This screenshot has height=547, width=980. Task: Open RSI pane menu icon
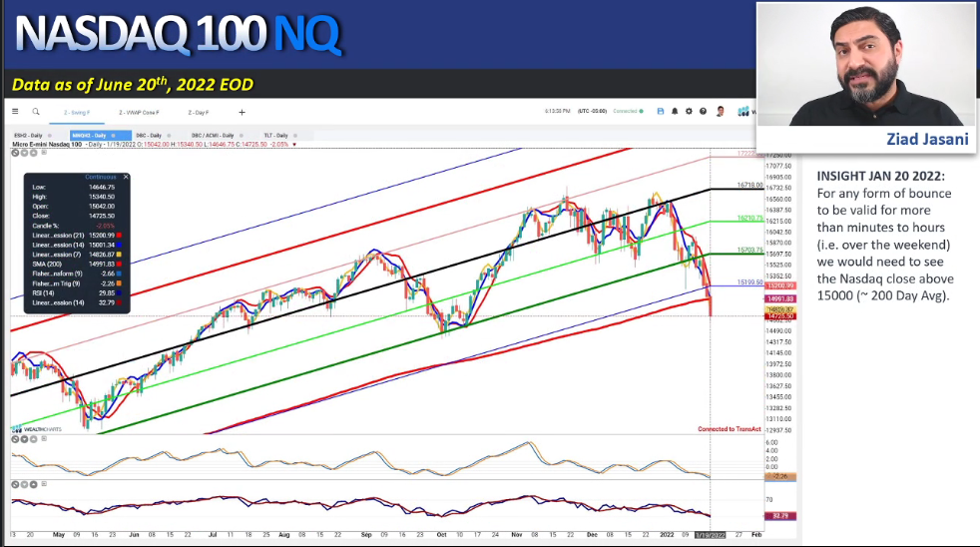coord(44,484)
